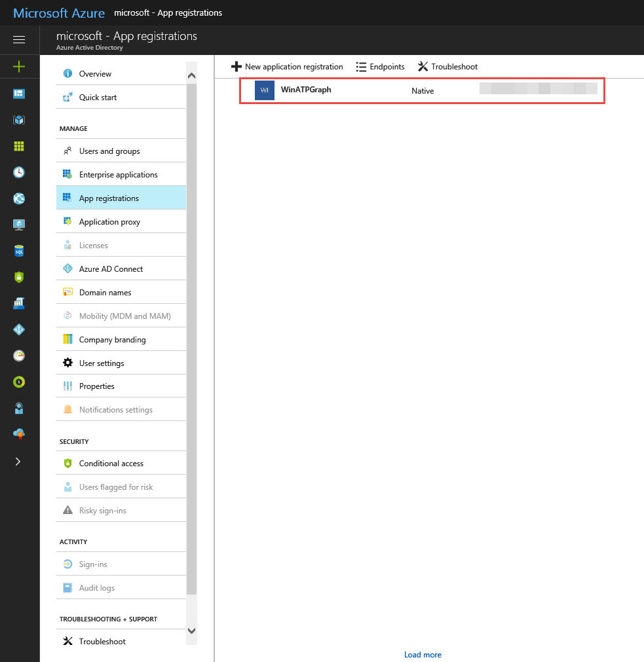Click the clock Recent icon in the left rail
Image resolution: width=644 pixels, height=662 pixels.
tap(19, 172)
